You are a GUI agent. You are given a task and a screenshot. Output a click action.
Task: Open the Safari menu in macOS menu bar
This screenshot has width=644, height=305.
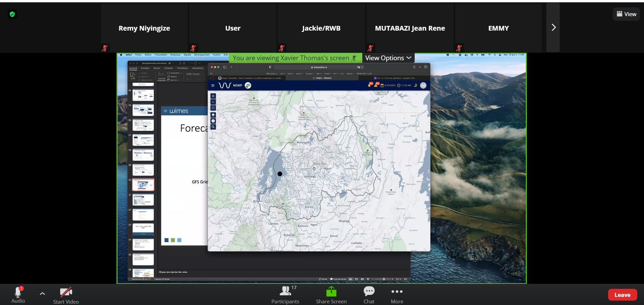coord(129,54)
